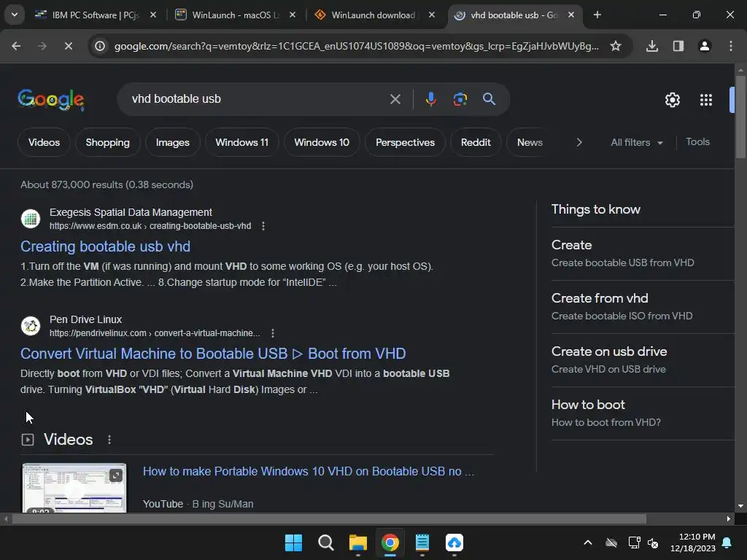The image size is (747, 560).
Task: View site information icon in address bar
Action: 99,46
